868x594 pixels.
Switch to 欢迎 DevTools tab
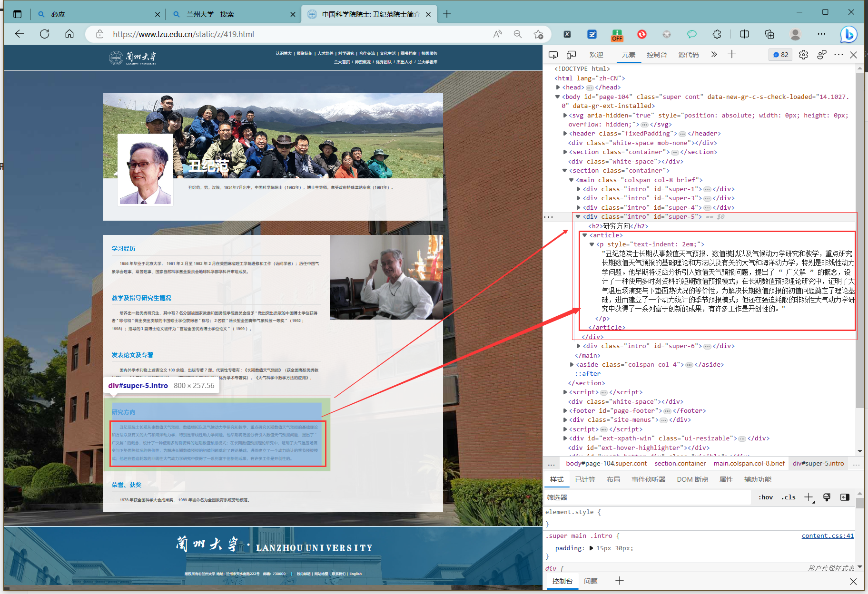coord(596,55)
